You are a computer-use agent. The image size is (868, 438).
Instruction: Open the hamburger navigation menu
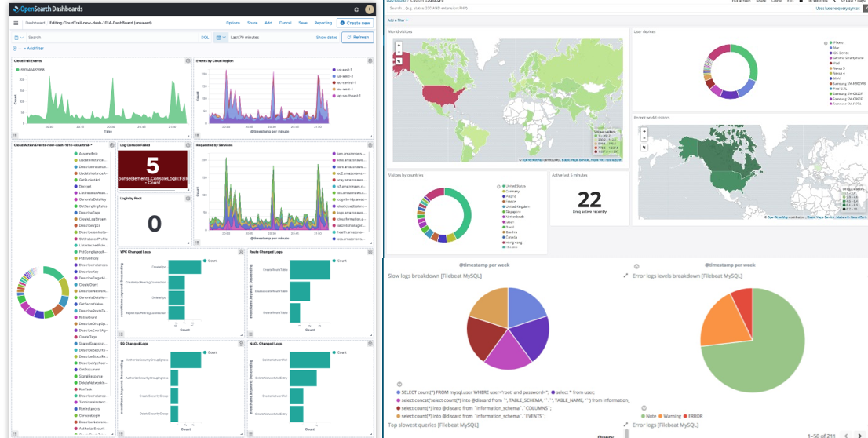[x=16, y=23]
